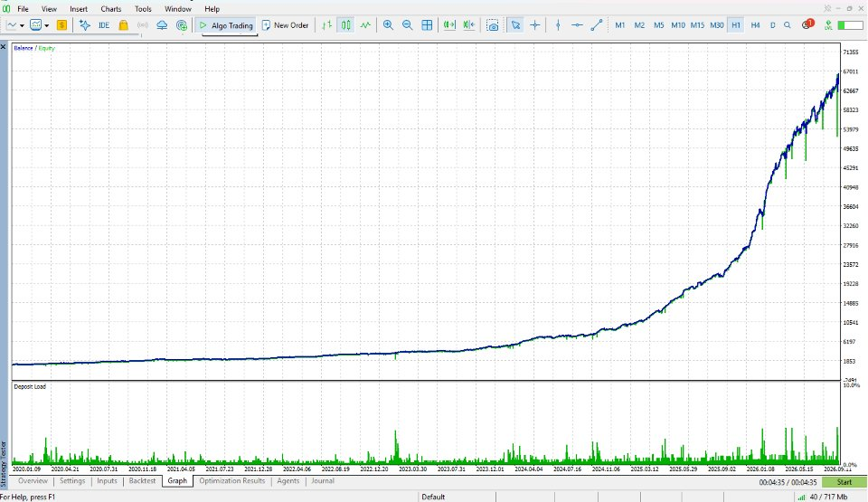Click the Signals broadcast icon
Screen dimensions: 868x502
click(x=143, y=25)
